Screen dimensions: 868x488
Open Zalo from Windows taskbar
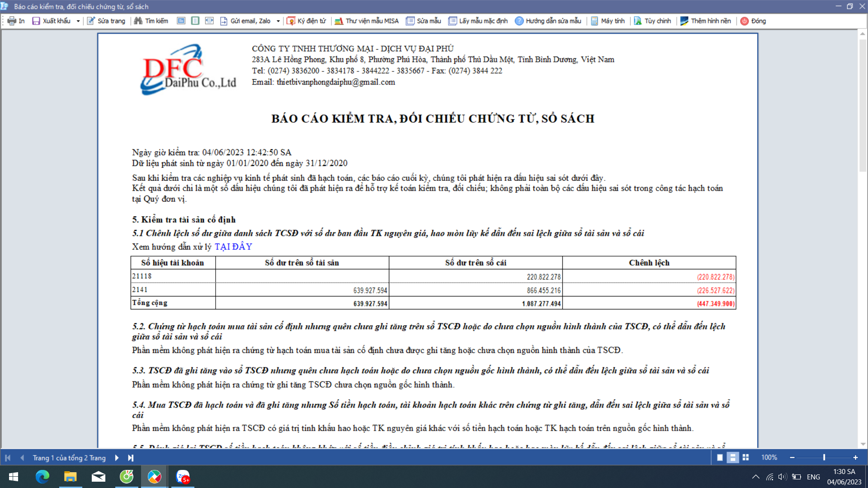coord(183,477)
